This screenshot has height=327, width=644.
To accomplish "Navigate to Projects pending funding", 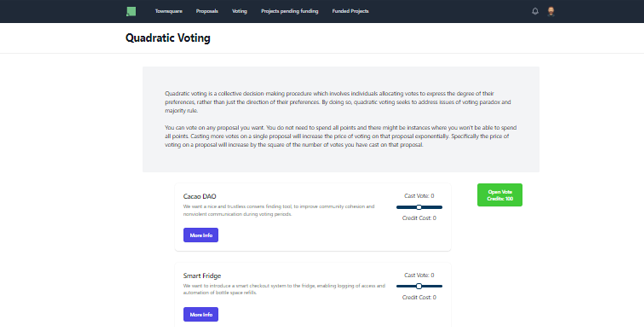I will 290,11.
